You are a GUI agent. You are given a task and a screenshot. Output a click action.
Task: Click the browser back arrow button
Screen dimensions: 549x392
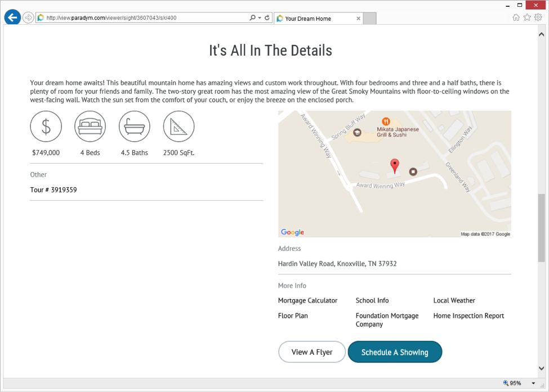(x=12, y=17)
